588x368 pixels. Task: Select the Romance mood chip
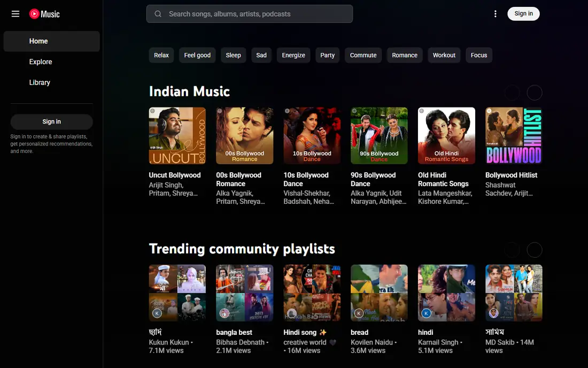405,55
